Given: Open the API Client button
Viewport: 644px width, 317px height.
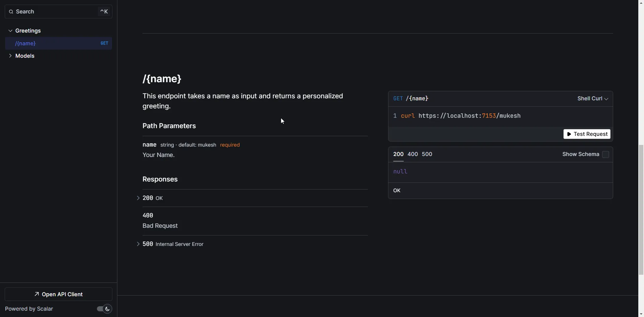Looking at the screenshot, I should tap(58, 294).
